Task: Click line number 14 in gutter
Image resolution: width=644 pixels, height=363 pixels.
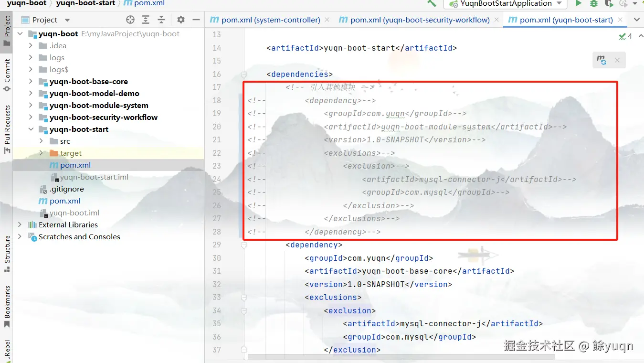Action: pyautogui.click(x=216, y=48)
